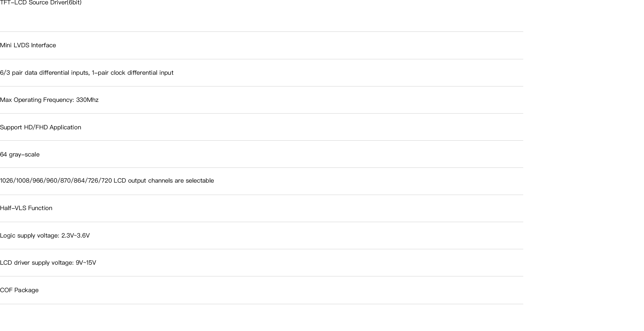Viewport: 644px width, 331px height.
Task: Click the TFT-LCD Source Driver(6bit) text
Action: [x=41, y=3]
